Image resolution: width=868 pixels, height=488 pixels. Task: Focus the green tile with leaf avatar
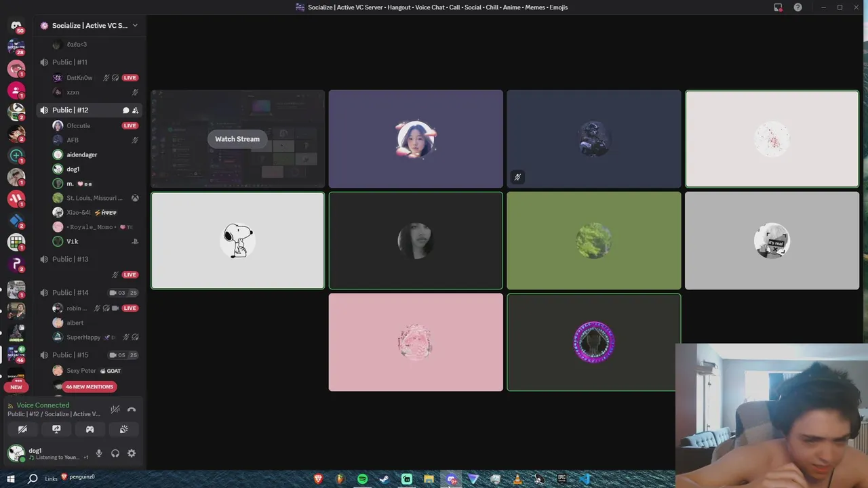[594, 241]
